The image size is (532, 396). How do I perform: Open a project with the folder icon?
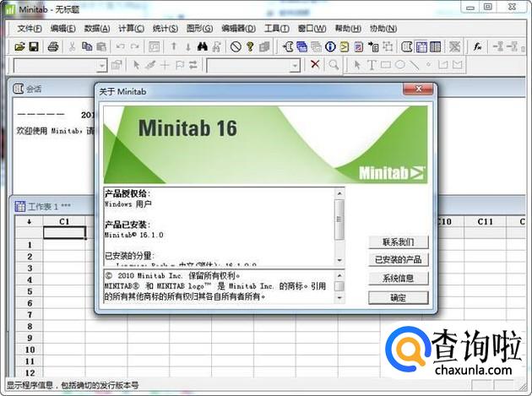[19, 46]
